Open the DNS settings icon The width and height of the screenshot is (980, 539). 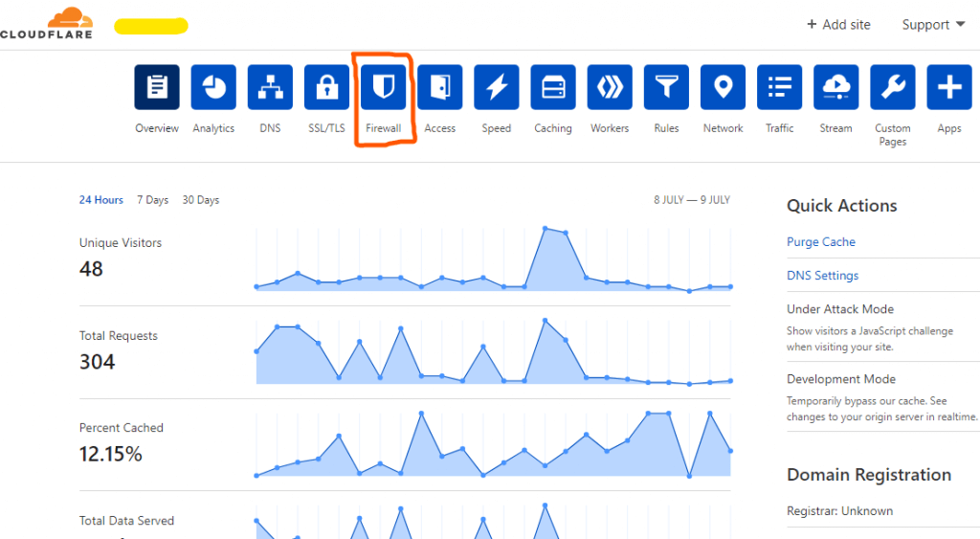270,88
